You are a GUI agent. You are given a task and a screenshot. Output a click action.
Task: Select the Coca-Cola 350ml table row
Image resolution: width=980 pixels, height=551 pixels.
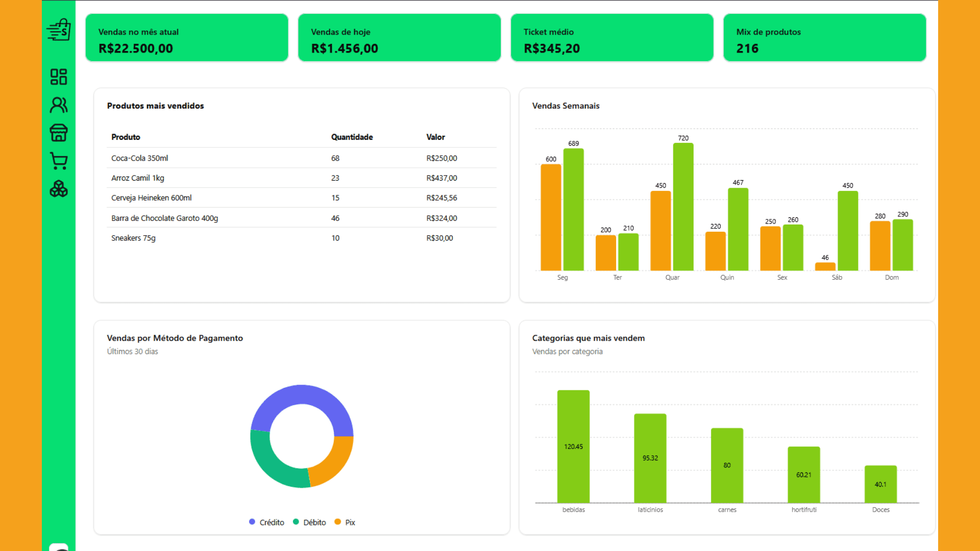[302, 158]
